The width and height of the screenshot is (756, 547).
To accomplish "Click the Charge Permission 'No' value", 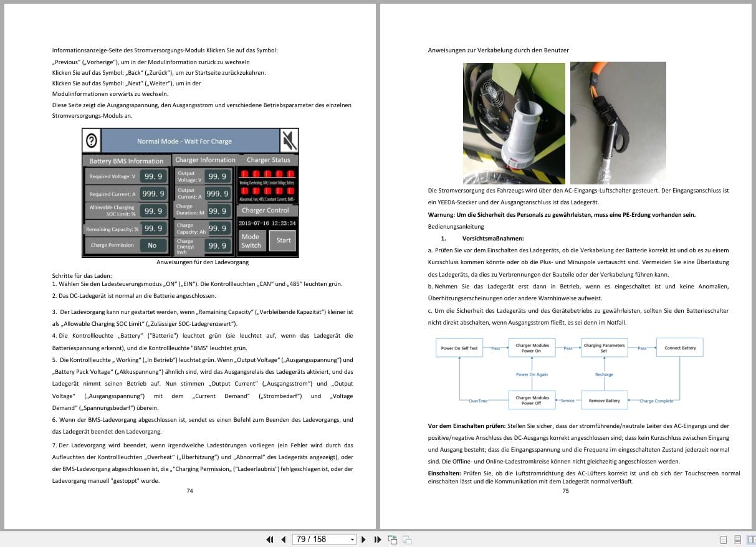I will 152,245.
